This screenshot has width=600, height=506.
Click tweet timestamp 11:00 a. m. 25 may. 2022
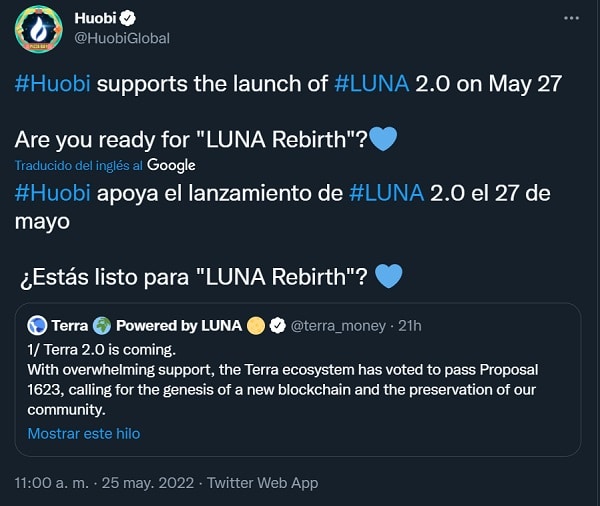pos(104,483)
